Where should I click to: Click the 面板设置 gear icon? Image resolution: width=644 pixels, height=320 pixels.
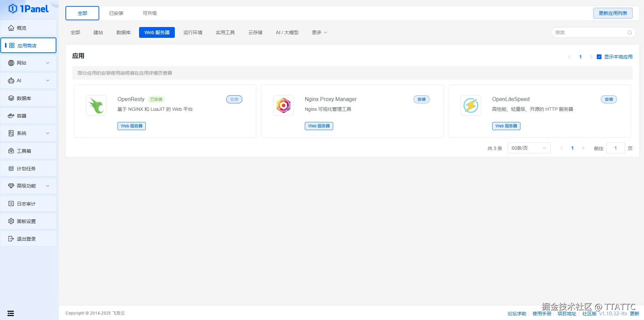coord(11,221)
